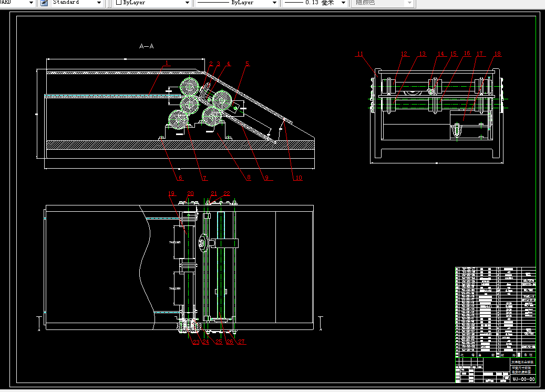Select part callout label 19

click(x=171, y=193)
